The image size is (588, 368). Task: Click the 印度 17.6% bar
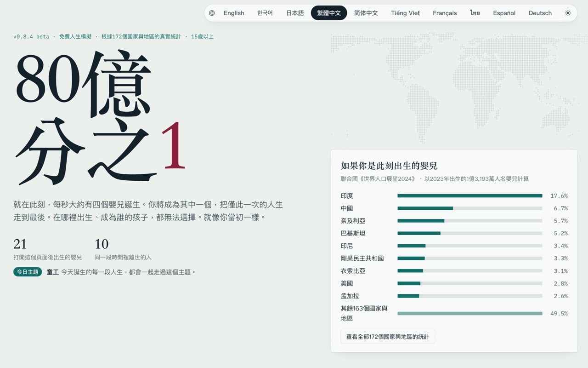coord(470,196)
